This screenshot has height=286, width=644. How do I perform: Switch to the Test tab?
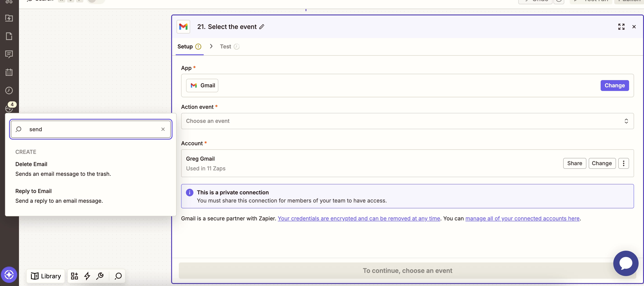point(226,47)
